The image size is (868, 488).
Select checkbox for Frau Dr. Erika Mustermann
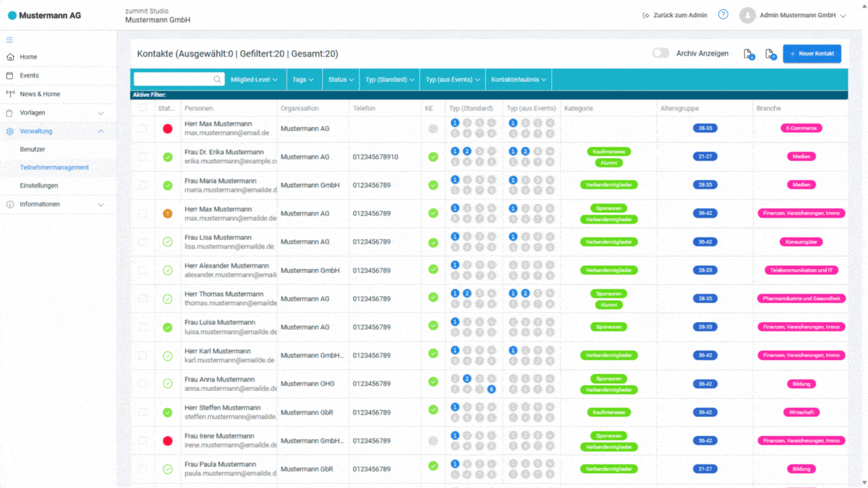(x=142, y=157)
